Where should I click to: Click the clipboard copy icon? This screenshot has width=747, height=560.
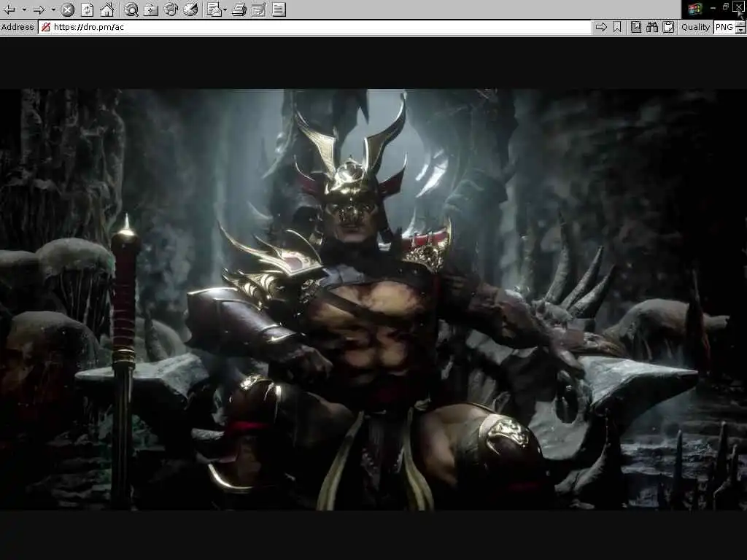[x=668, y=27]
